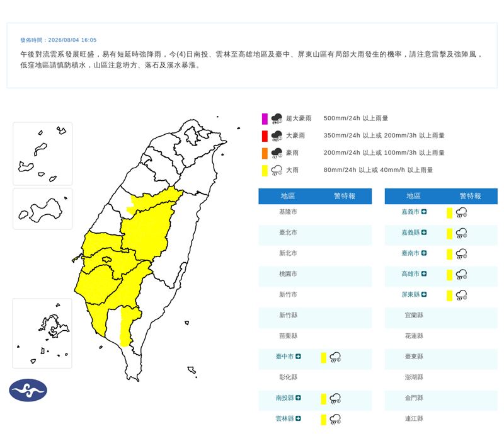Viewport: 504px width, 448px height.
Task: Open the 嘉義縣 region link
Action: (411, 233)
